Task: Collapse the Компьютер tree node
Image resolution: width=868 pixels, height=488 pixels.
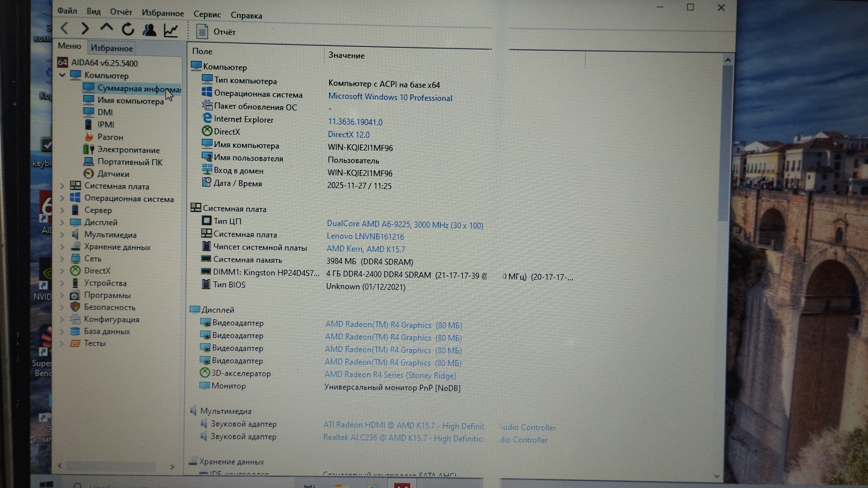Action: pos(62,75)
